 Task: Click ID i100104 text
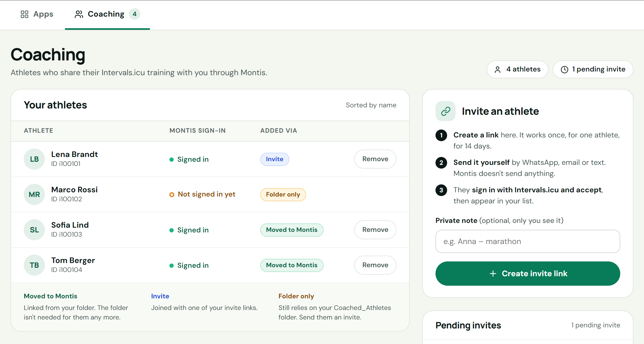click(67, 270)
